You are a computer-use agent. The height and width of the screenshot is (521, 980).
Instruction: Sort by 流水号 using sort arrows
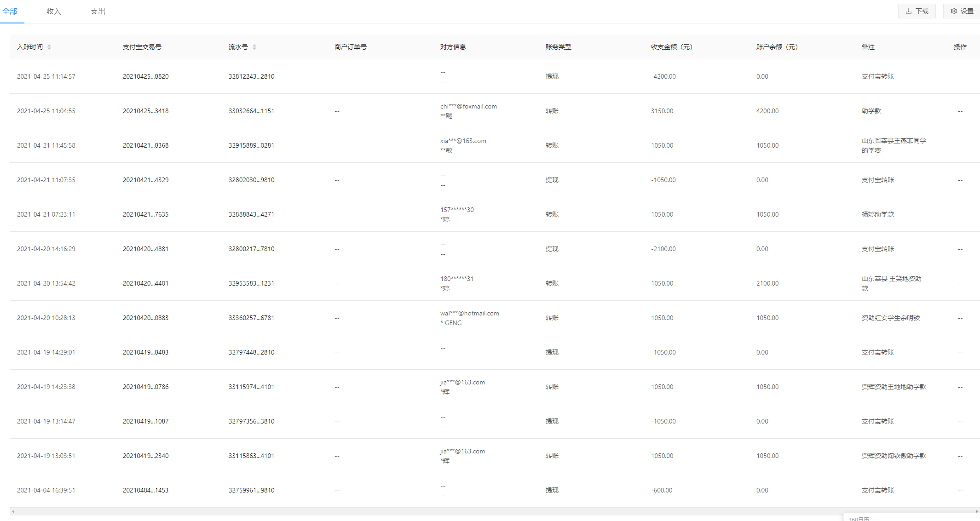coord(254,47)
